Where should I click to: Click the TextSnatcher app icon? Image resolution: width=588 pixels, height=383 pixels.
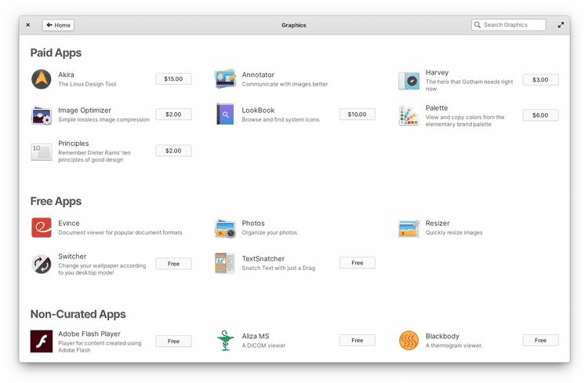[225, 263]
